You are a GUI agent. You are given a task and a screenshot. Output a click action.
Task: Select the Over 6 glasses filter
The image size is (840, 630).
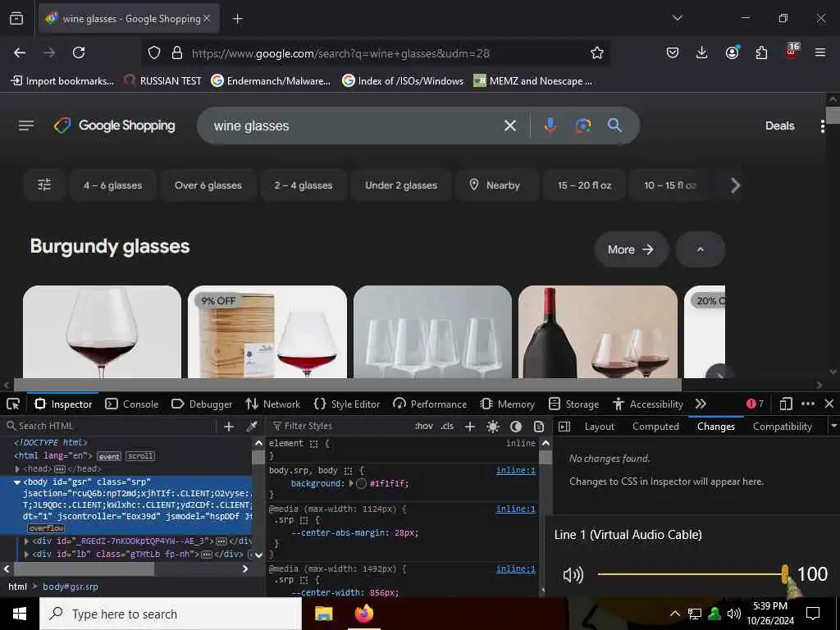pos(208,185)
